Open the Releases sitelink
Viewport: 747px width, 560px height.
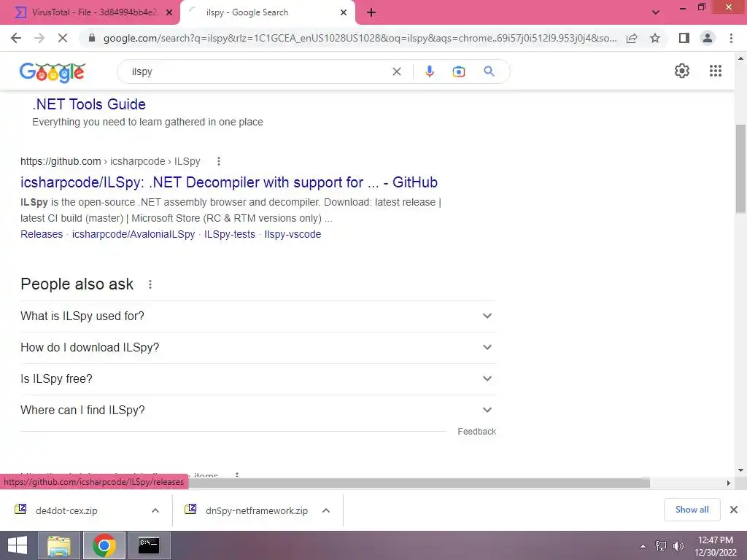click(42, 234)
